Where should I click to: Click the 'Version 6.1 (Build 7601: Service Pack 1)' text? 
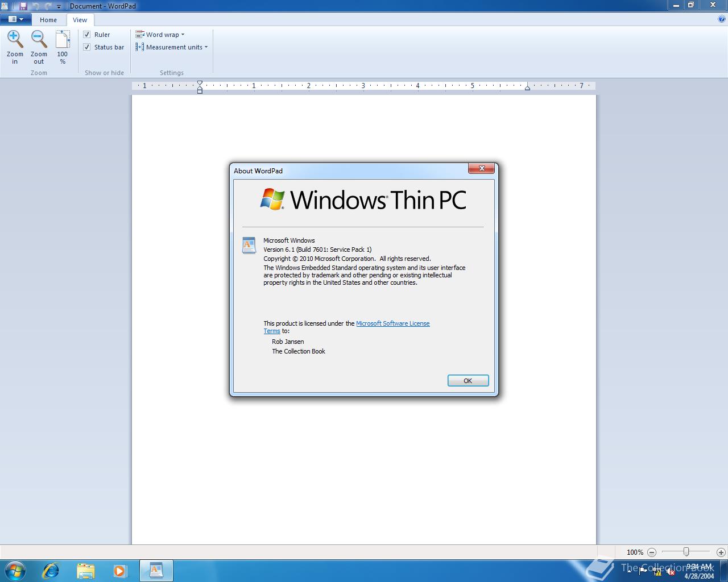317,250
